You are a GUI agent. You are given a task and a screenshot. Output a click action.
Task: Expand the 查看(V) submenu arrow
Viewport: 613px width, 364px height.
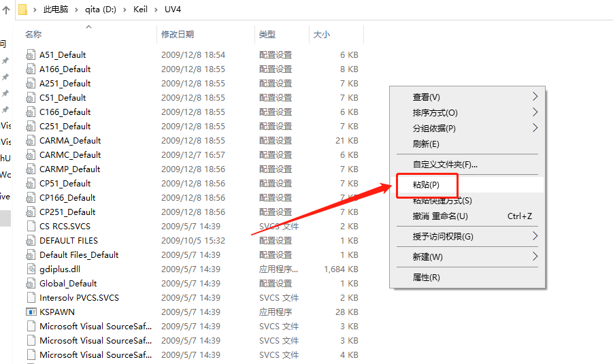tap(535, 97)
